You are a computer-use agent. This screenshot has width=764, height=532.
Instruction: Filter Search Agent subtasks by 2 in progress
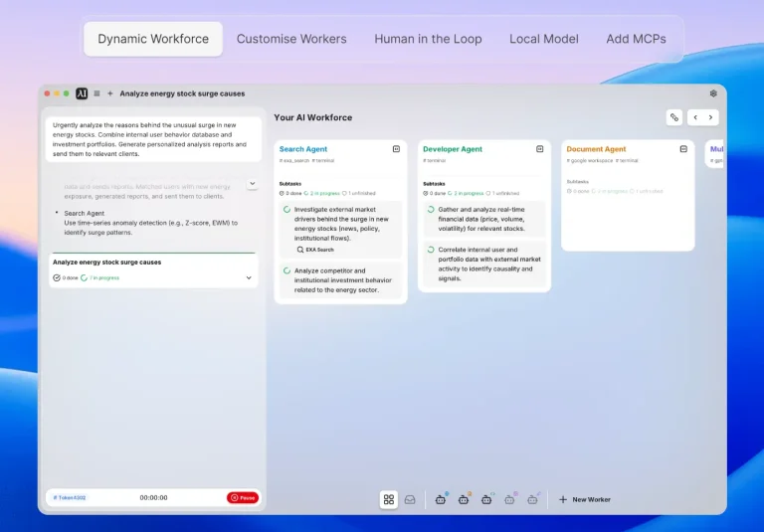[322, 194]
